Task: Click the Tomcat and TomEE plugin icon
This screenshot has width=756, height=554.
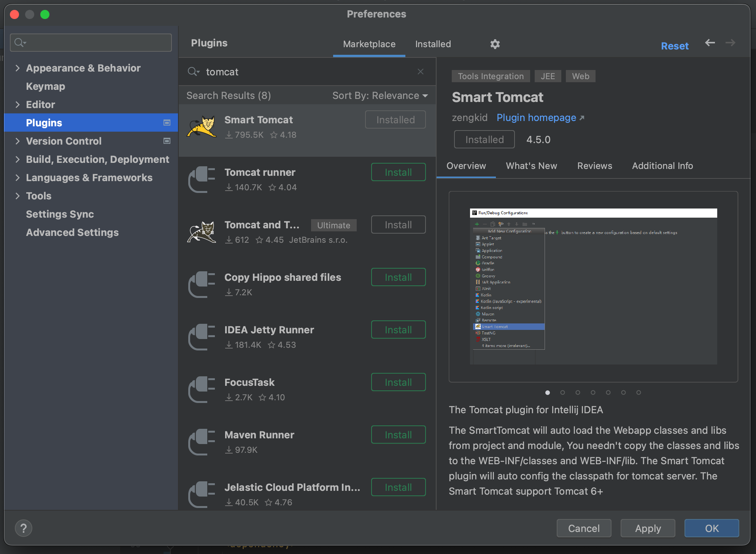Action: pyautogui.click(x=202, y=232)
